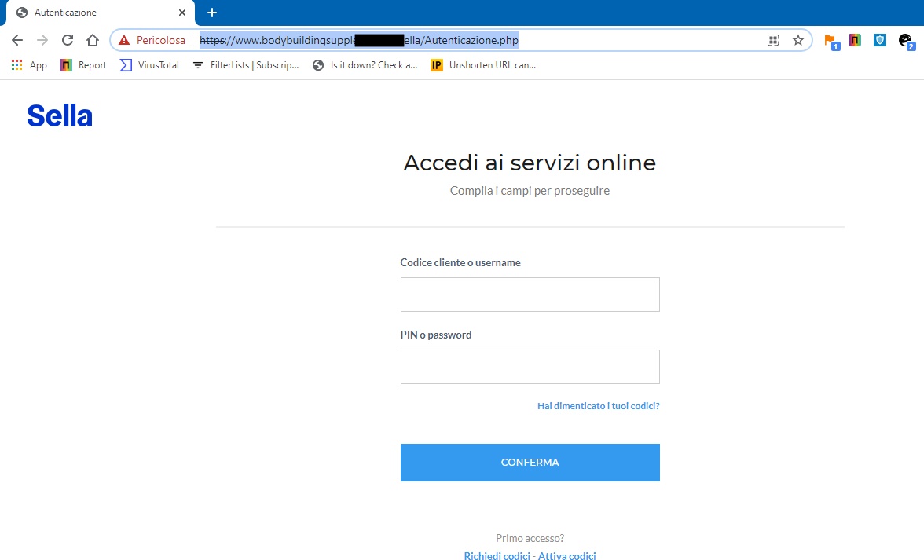Reload the page with the refresh icon

point(68,40)
